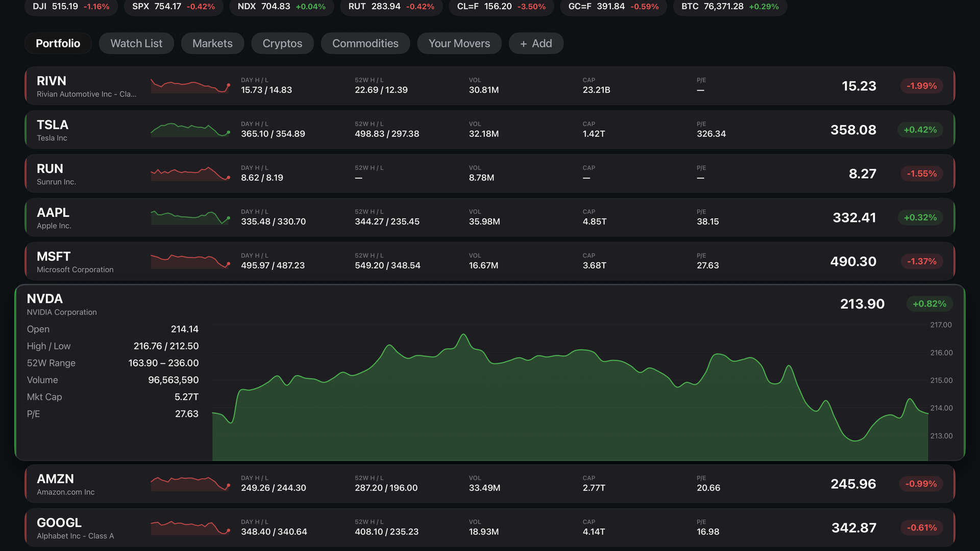Click NVDA's +0.82% change badge
The image size is (980, 551).
[929, 304]
